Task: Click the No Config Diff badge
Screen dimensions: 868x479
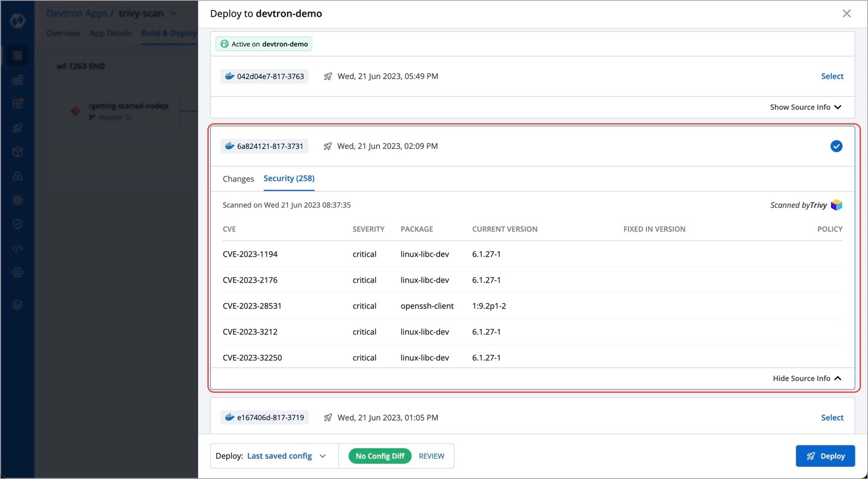Action: coord(380,456)
